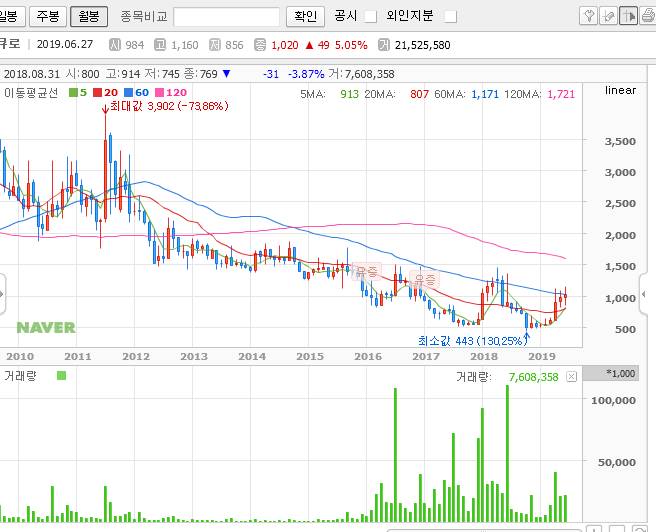656x532 pixels.
Task: Click the high price icon beside 1,160
Action: click(x=160, y=45)
